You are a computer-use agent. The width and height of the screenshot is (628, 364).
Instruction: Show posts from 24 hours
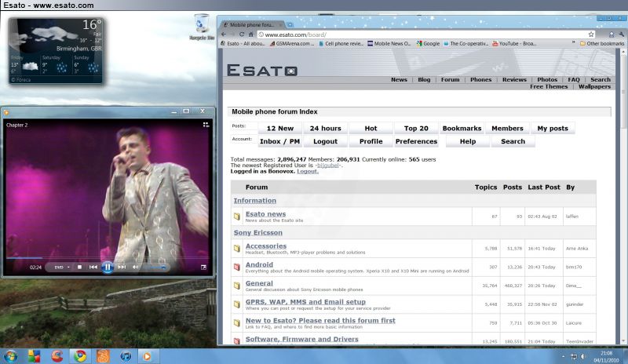pyautogui.click(x=325, y=128)
